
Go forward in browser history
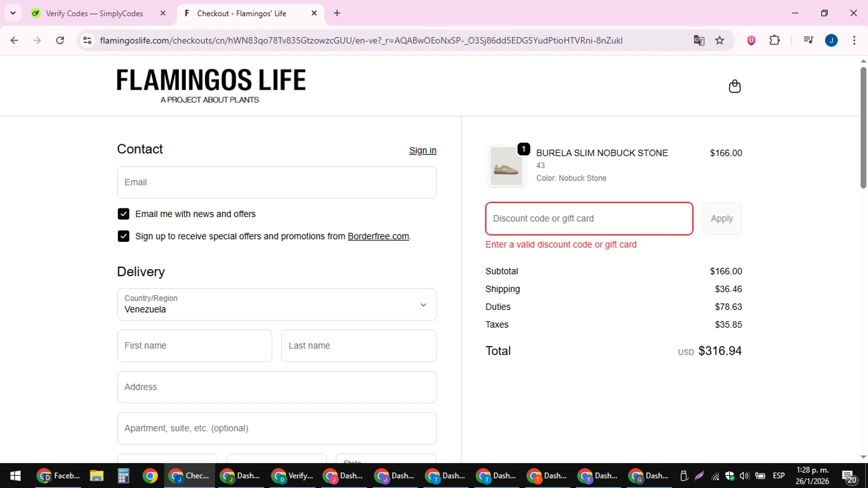pos(37,41)
